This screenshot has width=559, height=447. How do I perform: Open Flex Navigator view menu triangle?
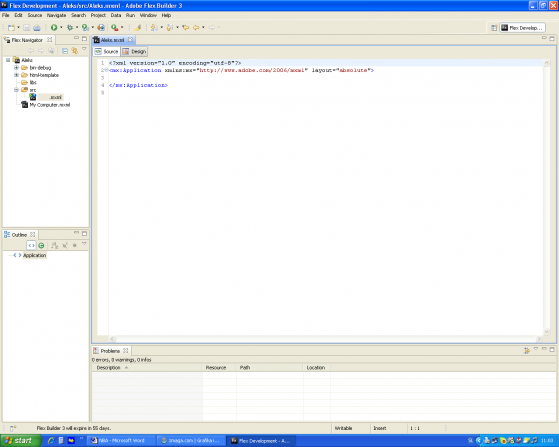[x=84, y=49]
